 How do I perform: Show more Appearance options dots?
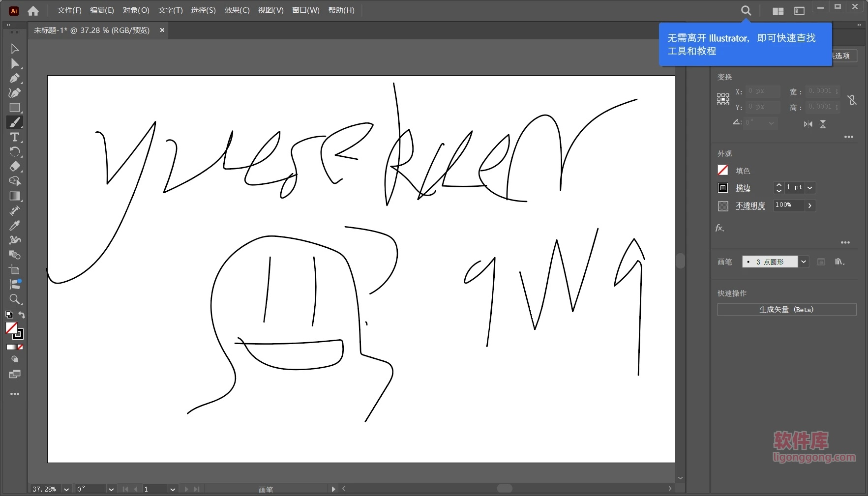(845, 243)
